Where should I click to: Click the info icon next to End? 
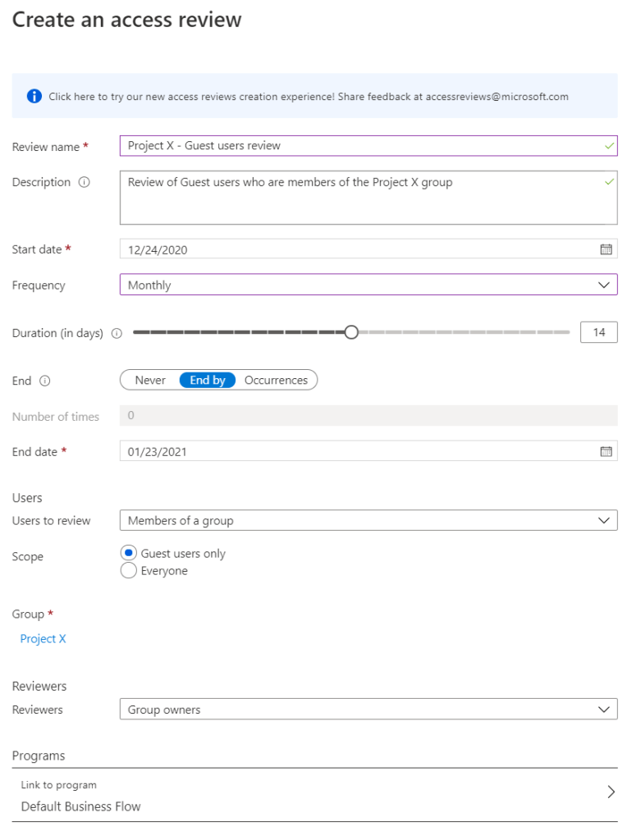44,381
